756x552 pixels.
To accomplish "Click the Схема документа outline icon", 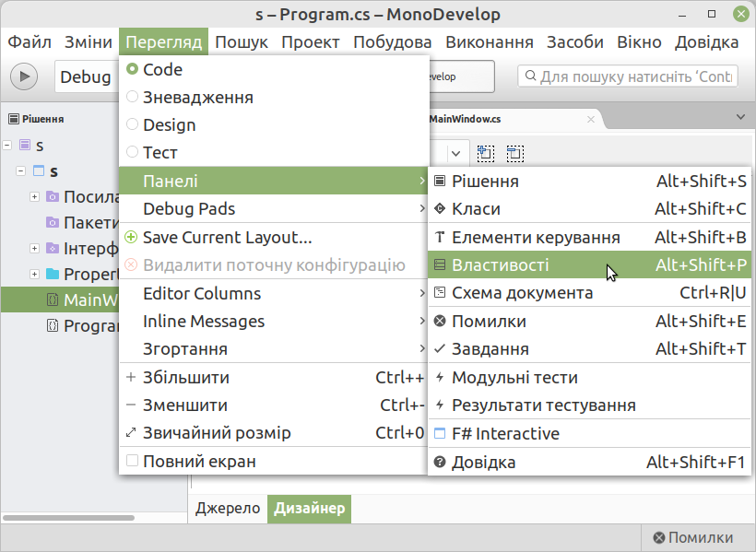I will 440,293.
